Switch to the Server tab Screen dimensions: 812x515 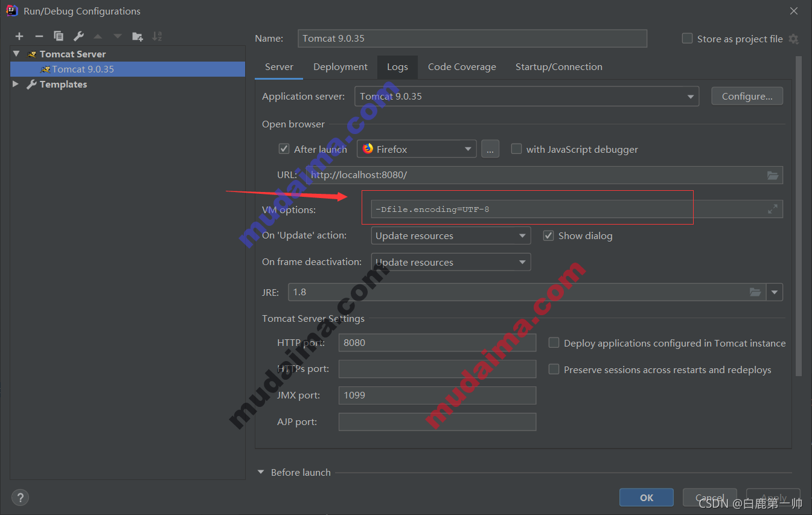pyautogui.click(x=279, y=67)
